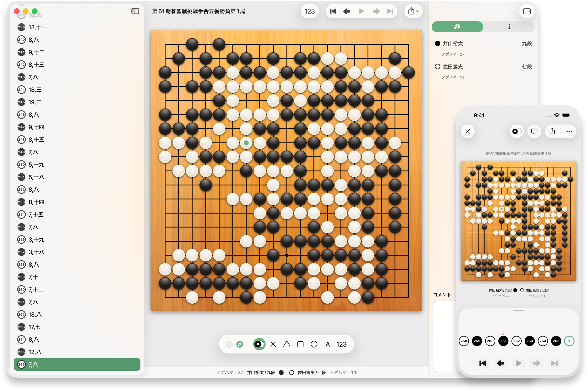
Task: Tap move 264 in phone timeline
Action: point(543,341)
